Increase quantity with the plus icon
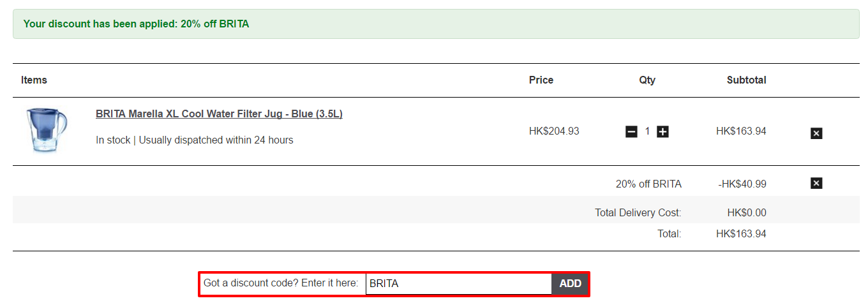868x303 pixels. coord(662,132)
